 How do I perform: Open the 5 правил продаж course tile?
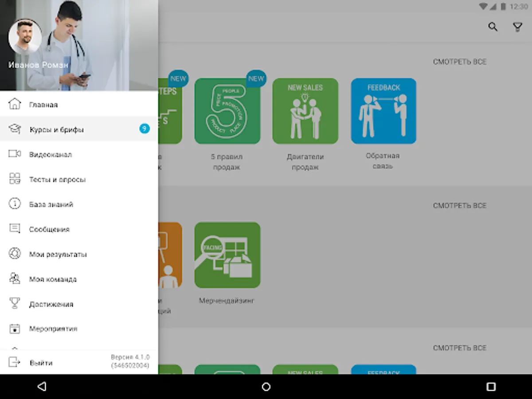227,111
